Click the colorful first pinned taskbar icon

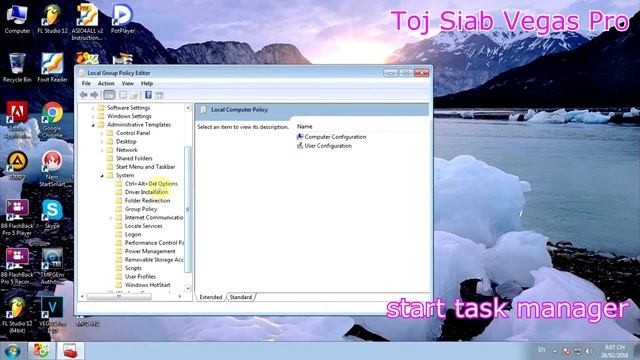[x=41, y=351]
